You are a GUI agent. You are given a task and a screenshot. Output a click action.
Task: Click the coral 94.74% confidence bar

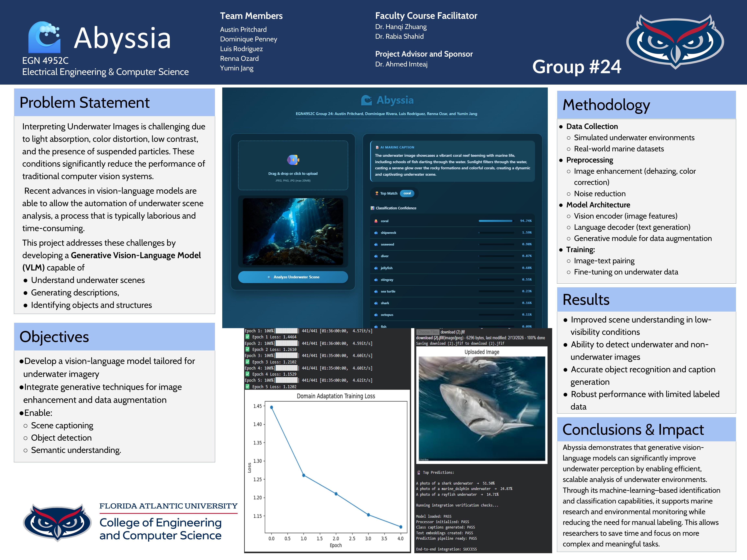[495, 221]
